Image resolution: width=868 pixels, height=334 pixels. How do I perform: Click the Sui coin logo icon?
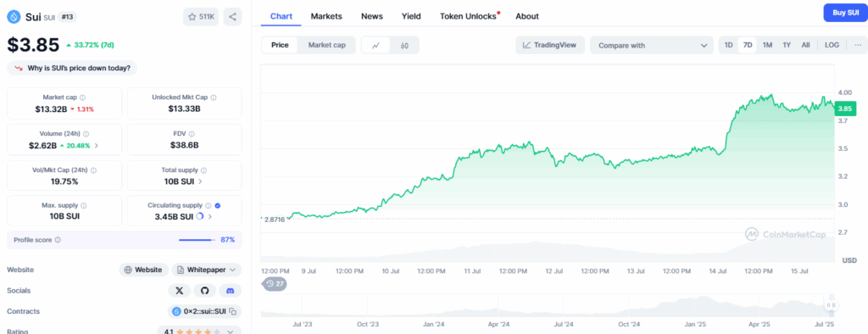[14, 17]
